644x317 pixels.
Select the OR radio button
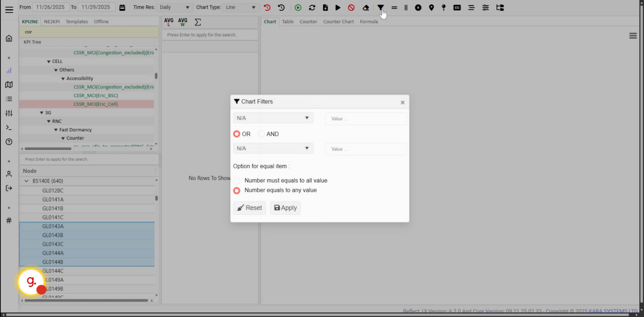coord(236,134)
